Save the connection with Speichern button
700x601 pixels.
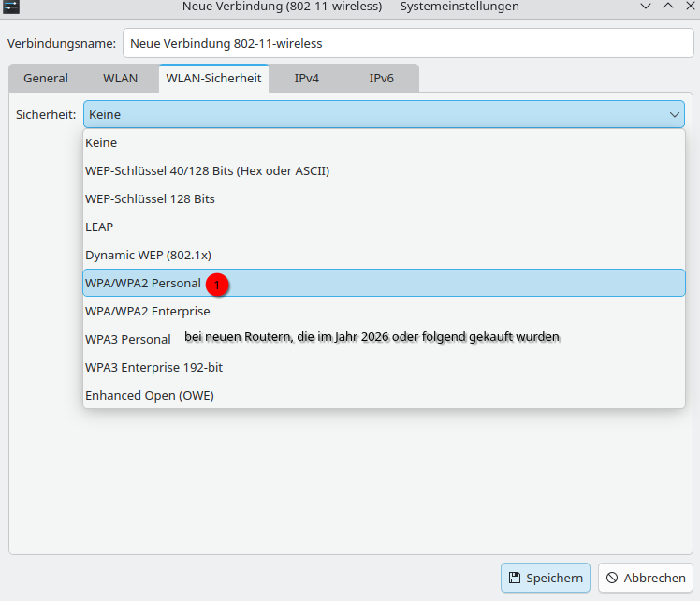pos(546,579)
